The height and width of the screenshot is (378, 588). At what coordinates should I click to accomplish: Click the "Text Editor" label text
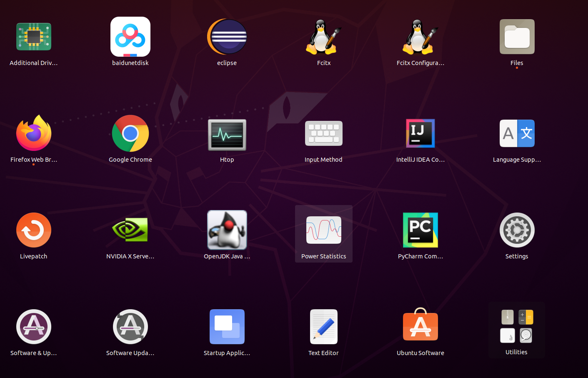pyautogui.click(x=323, y=353)
